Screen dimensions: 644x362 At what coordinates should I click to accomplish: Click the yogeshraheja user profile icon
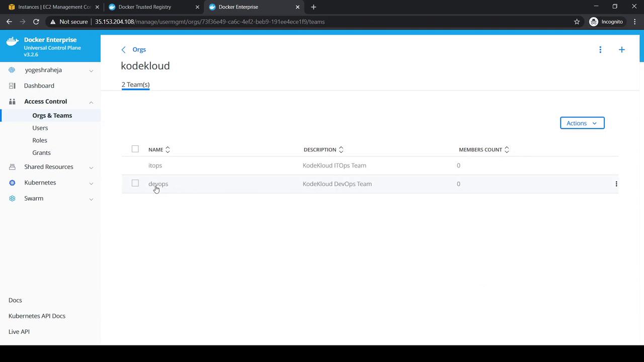(x=12, y=70)
